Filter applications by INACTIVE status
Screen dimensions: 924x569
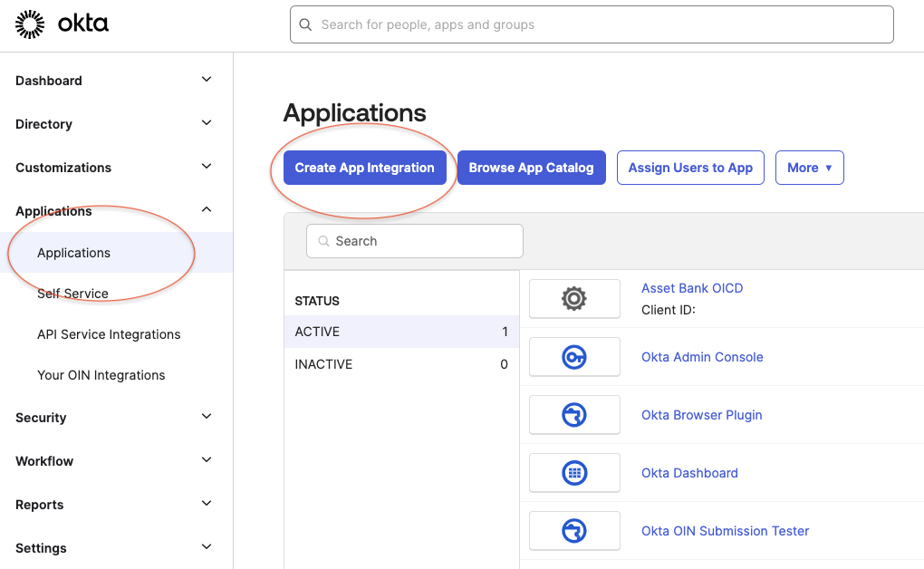point(401,364)
